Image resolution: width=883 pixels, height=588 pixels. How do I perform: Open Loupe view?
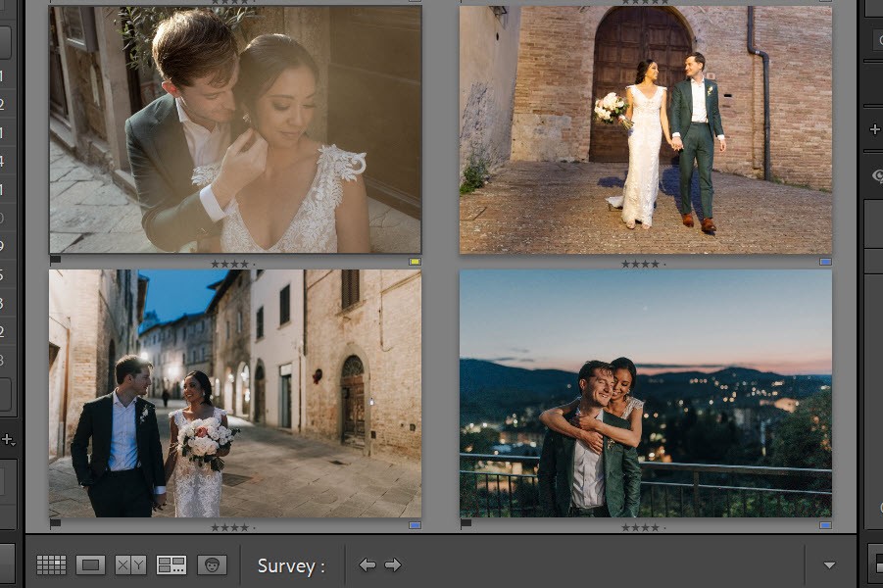click(91, 564)
